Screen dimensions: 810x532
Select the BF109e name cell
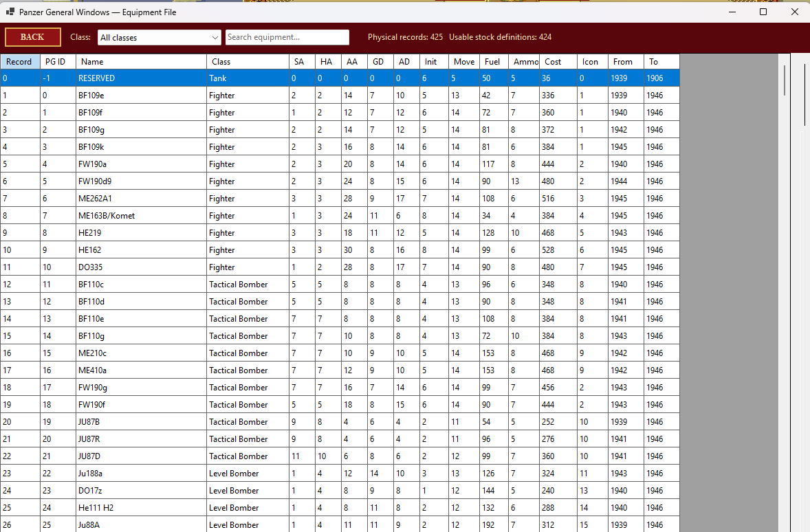click(x=141, y=95)
